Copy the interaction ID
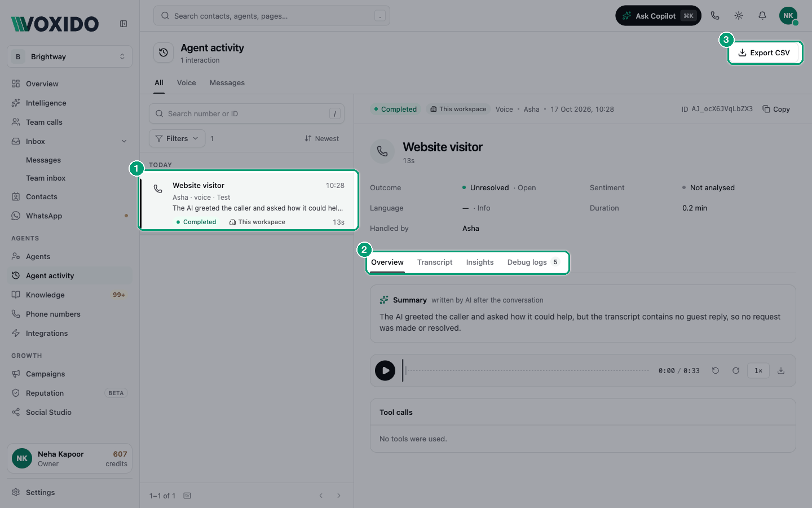 (x=776, y=109)
